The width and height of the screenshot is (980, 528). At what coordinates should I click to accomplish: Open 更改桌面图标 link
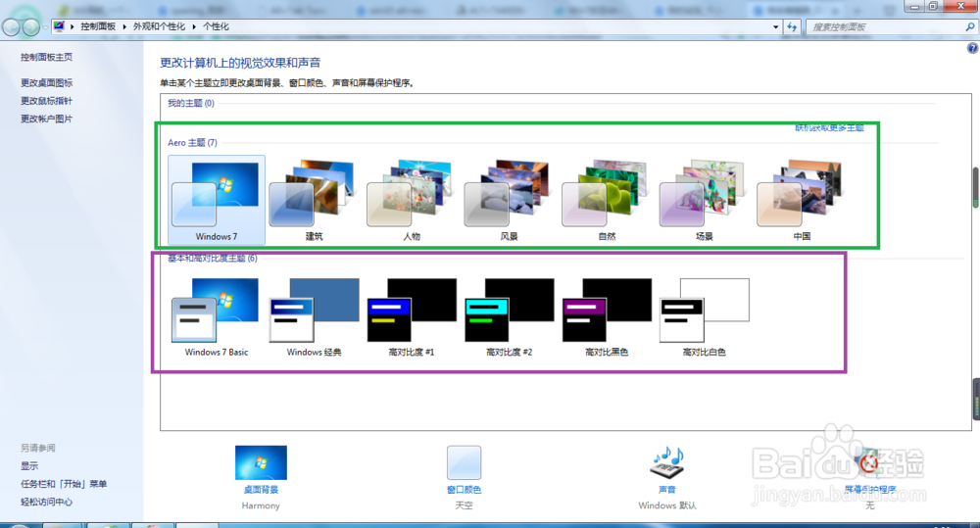coord(46,82)
